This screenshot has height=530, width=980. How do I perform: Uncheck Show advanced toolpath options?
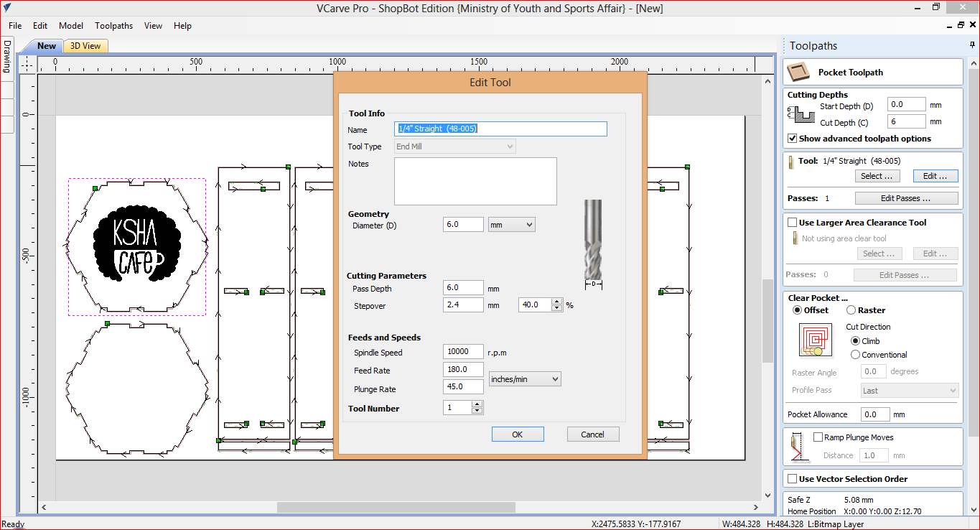coord(793,139)
